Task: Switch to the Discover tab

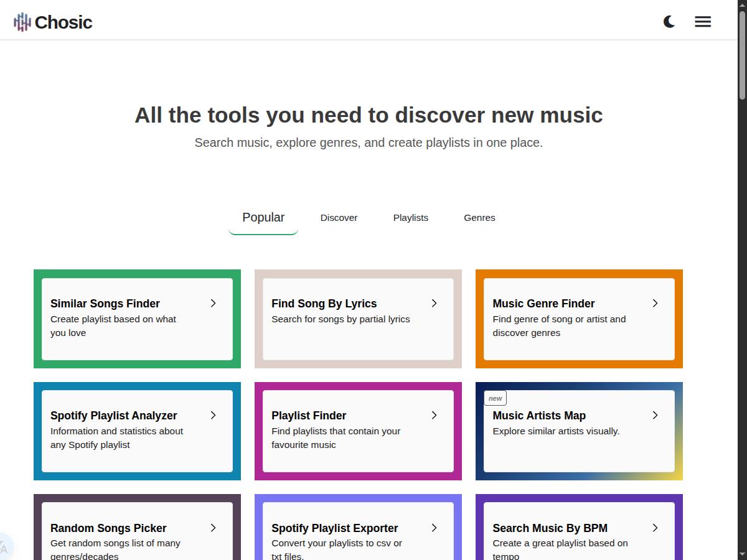Action: click(339, 218)
